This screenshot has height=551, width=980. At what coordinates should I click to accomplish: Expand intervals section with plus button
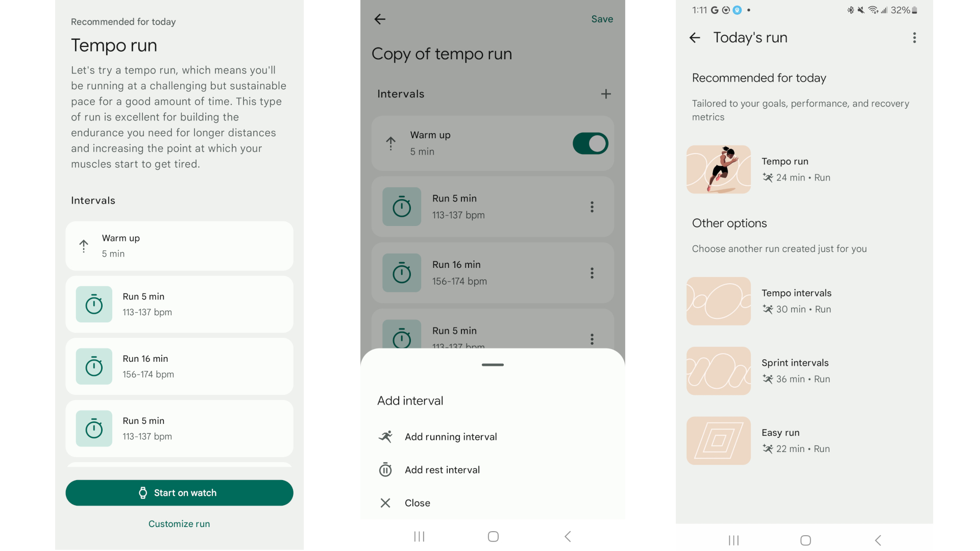(x=605, y=93)
